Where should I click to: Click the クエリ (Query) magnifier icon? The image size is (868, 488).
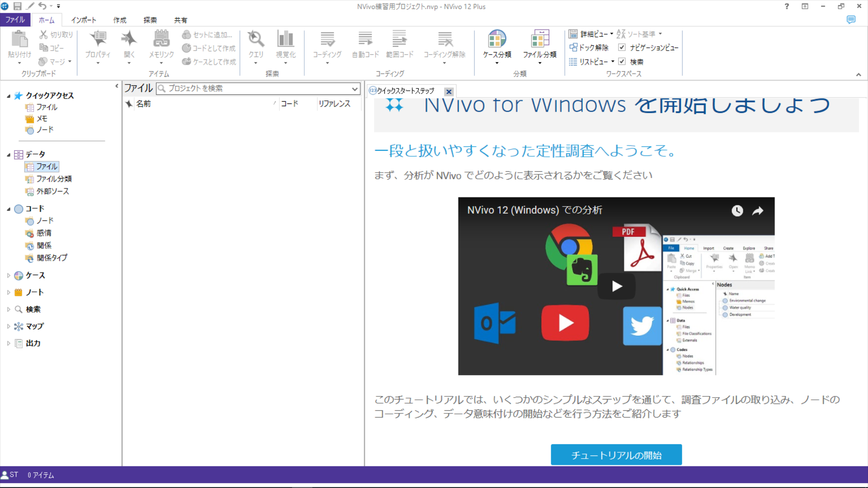pyautogui.click(x=256, y=40)
